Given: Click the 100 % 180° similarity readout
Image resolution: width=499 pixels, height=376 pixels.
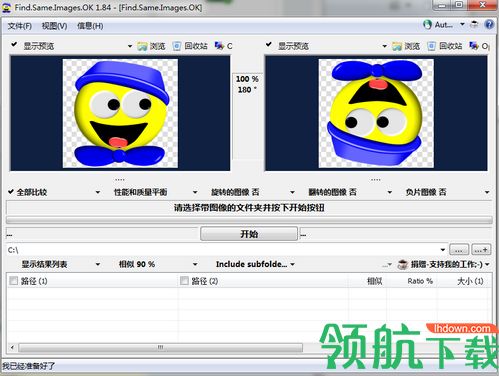Looking at the screenshot, I should [x=247, y=84].
